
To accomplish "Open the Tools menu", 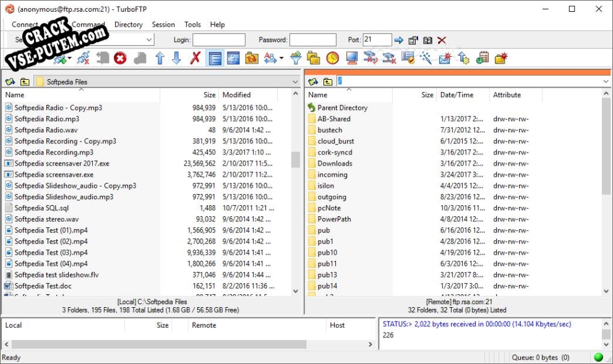I will (192, 24).
